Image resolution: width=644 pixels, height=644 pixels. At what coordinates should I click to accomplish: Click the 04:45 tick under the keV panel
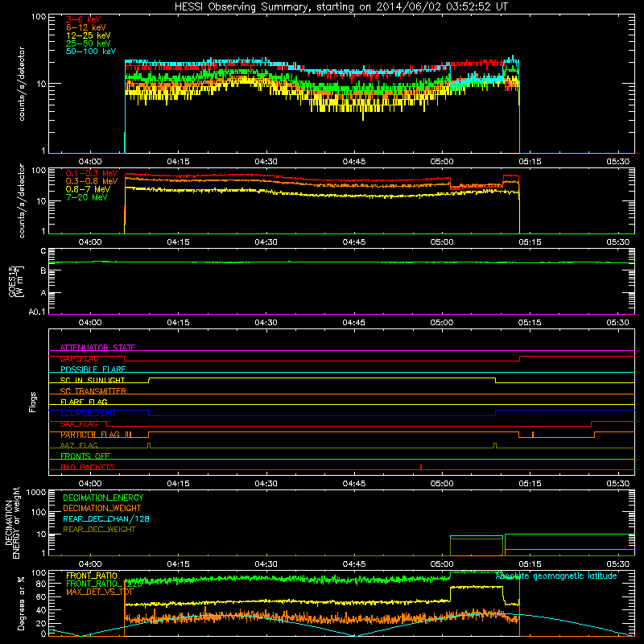click(354, 162)
